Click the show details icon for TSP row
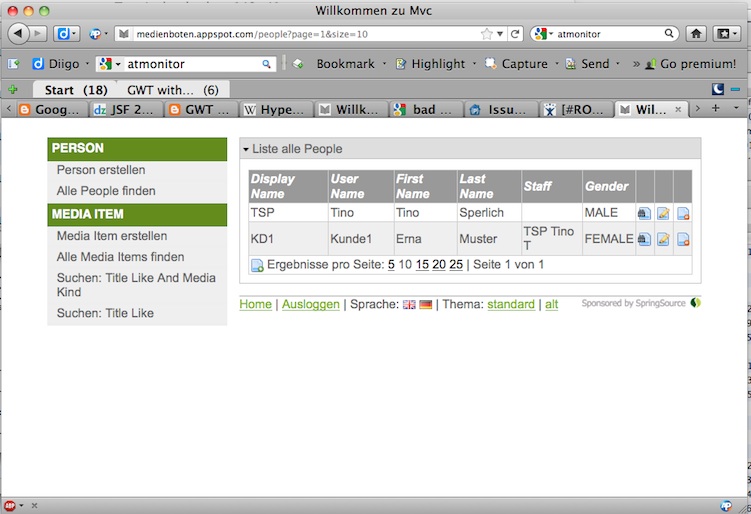The width and height of the screenshot is (751, 514). (644, 213)
